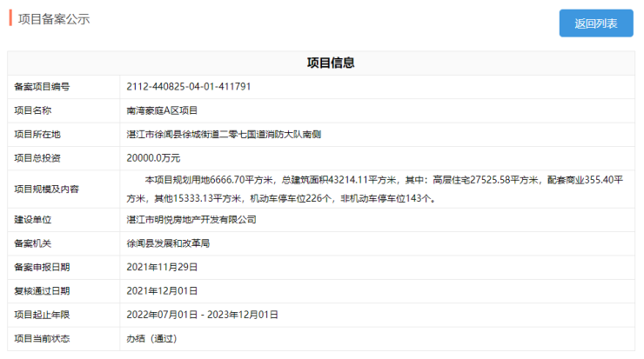Click the 项目所在地 label cell

tap(64, 134)
